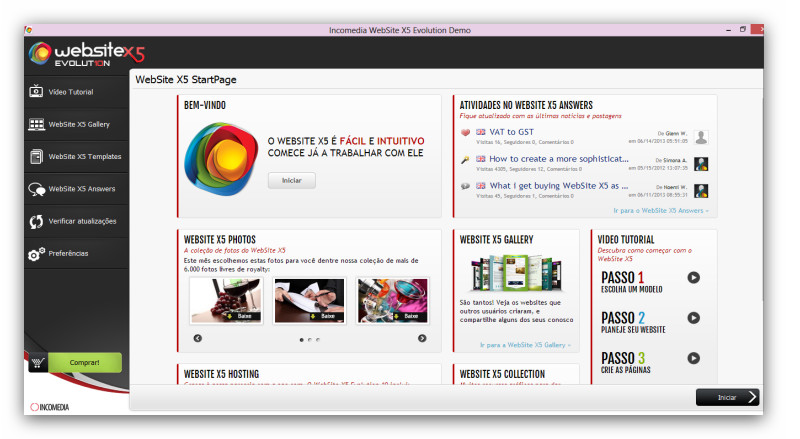Image resolution: width=800 pixels, height=439 pixels.
Task: Click the WEBSITE X5 HOSTING heading
Action: (x=221, y=374)
